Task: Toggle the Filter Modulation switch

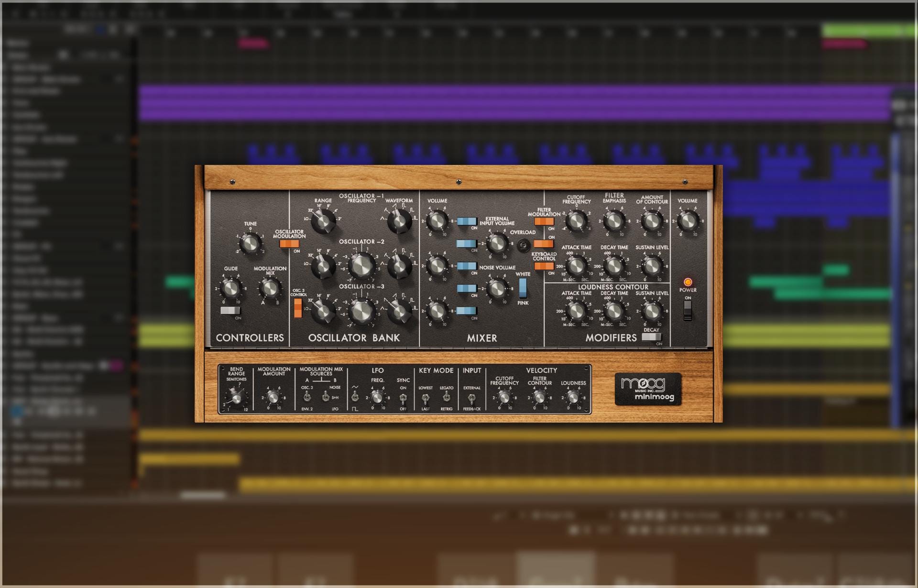Action: point(544,221)
